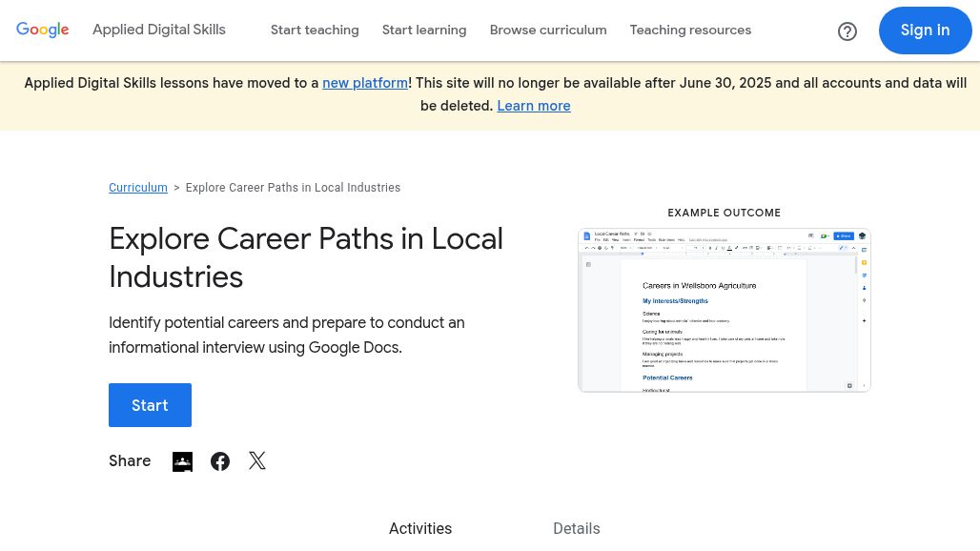Share lesson to Google Classroom icon
This screenshot has width=980, height=551.
tap(182, 461)
